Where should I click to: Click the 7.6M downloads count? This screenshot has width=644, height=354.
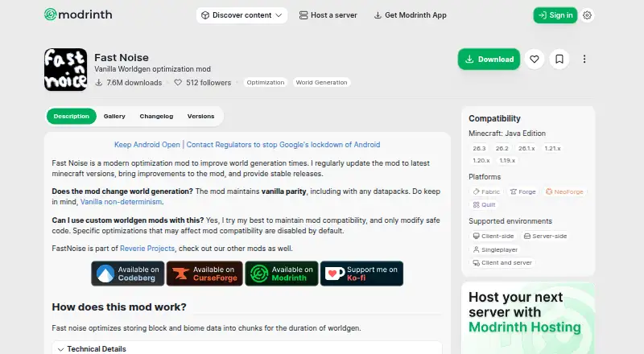coord(129,83)
